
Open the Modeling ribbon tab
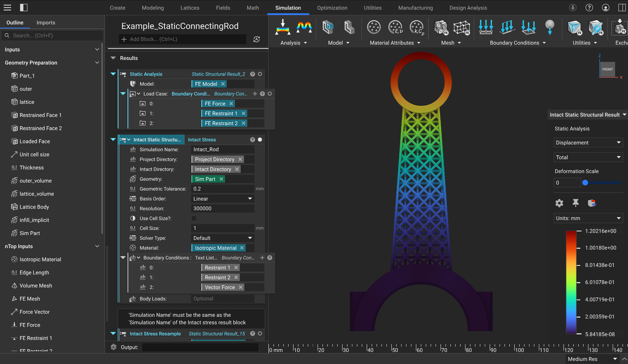(153, 8)
